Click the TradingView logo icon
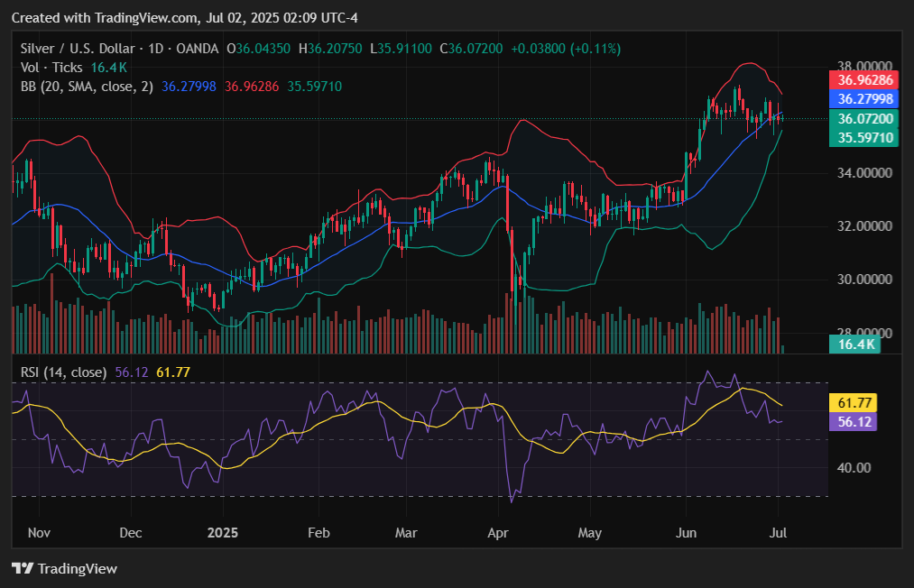914x588 pixels. click(23, 568)
